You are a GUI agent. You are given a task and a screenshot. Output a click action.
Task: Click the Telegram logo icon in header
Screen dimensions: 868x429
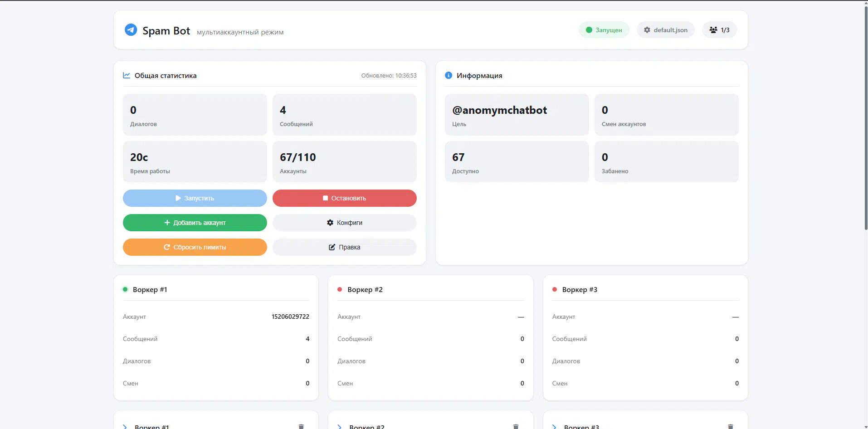click(131, 30)
